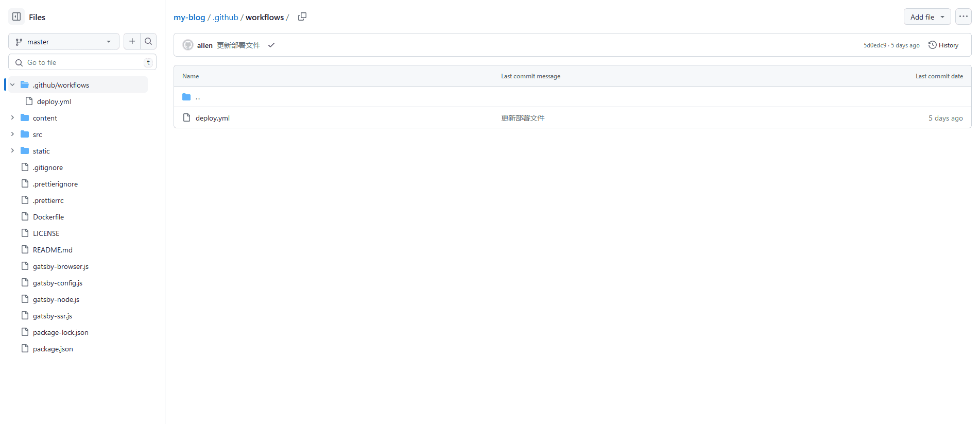The height and width of the screenshot is (424, 980).
Task: Collapse the .github/workflows folder
Action: (12, 85)
